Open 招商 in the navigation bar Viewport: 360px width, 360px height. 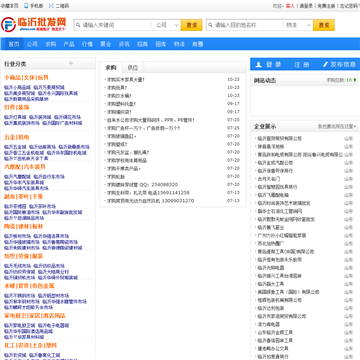click(x=142, y=44)
